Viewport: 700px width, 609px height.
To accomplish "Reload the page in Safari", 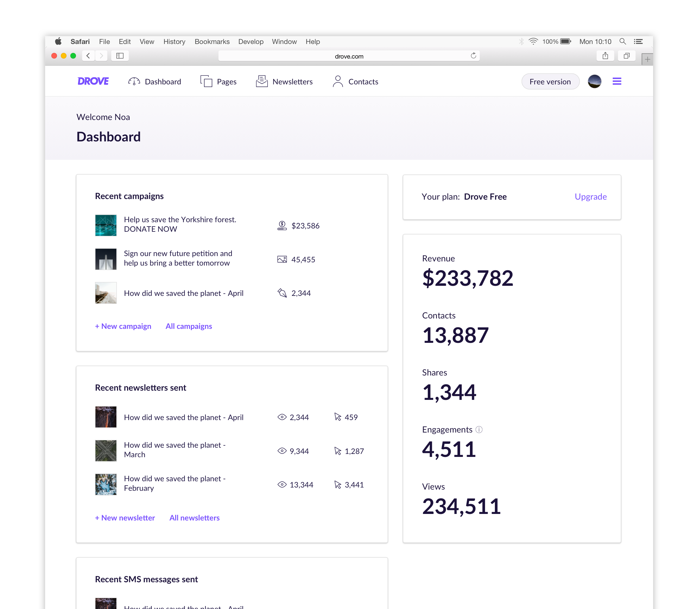I will click(473, 56).
